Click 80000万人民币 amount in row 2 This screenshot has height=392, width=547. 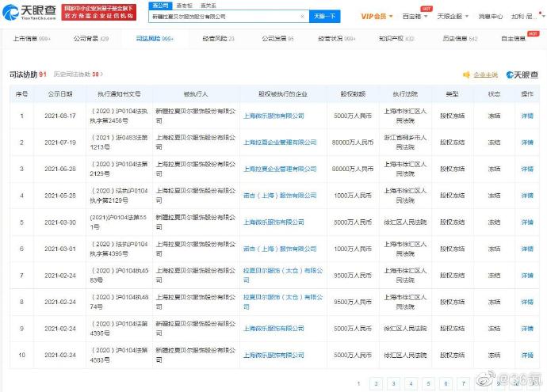[353, 143]
